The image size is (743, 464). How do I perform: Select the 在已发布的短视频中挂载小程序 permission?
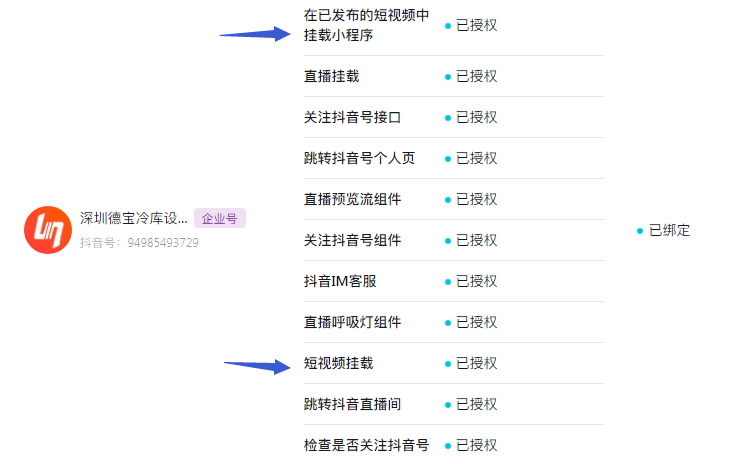[x=367, y=25]
